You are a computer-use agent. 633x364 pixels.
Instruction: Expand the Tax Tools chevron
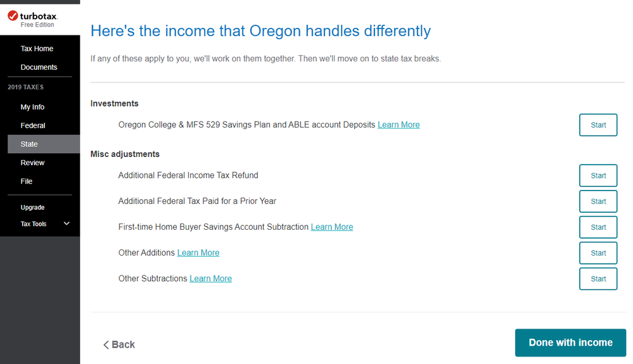tap(67, 223)
